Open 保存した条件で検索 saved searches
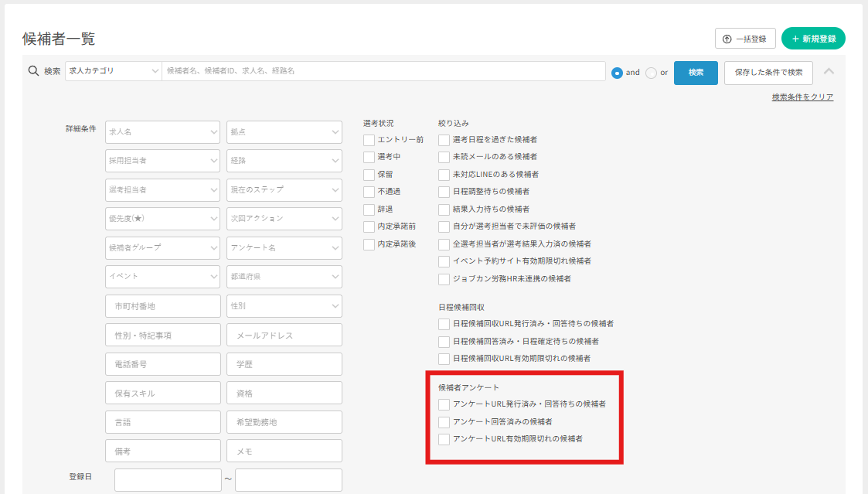The width and height of the screenshot is (868, 494). [x=768, y=72]
